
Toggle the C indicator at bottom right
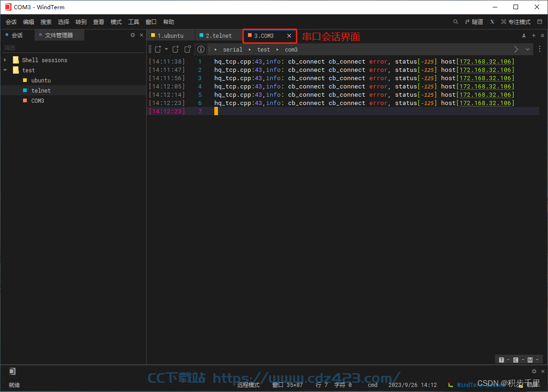516,360
